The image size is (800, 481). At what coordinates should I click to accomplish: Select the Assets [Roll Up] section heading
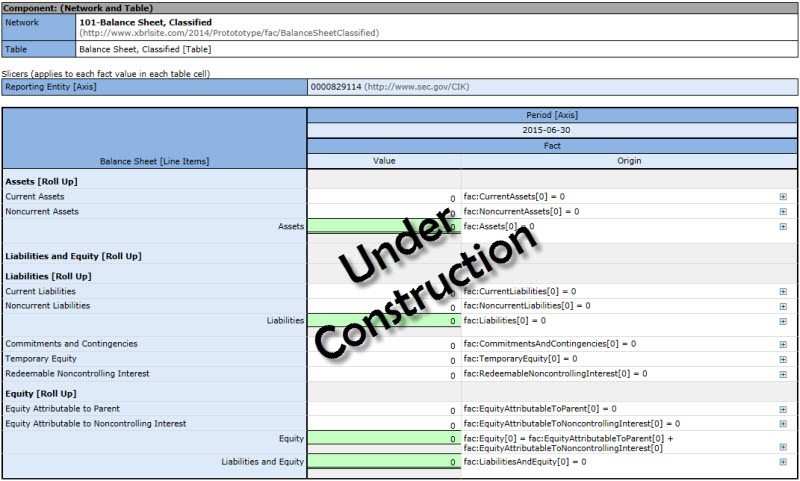tap(42, 182)
